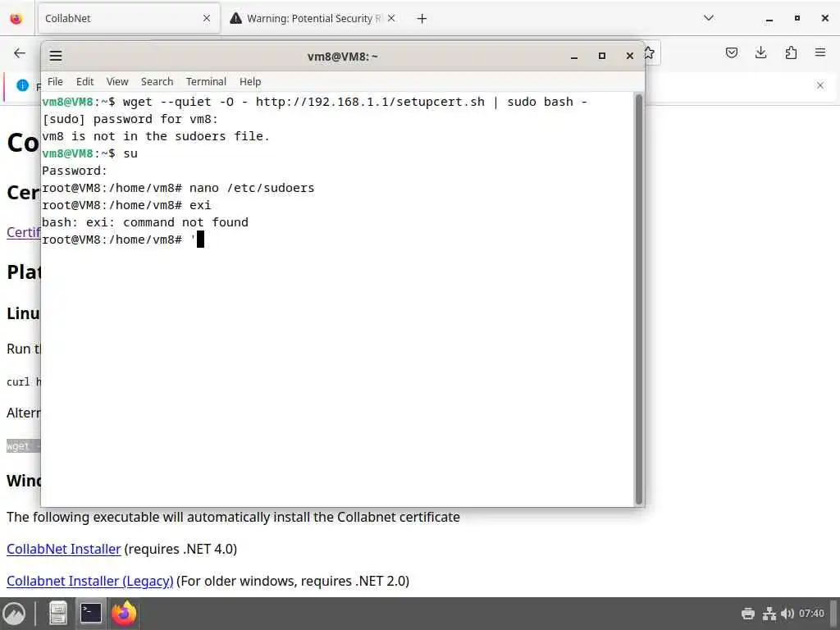The height and width of the screenshot is (630, 840).
Task: Close the vm8@VM8 terminal window
Action: [x=630, y=57]
